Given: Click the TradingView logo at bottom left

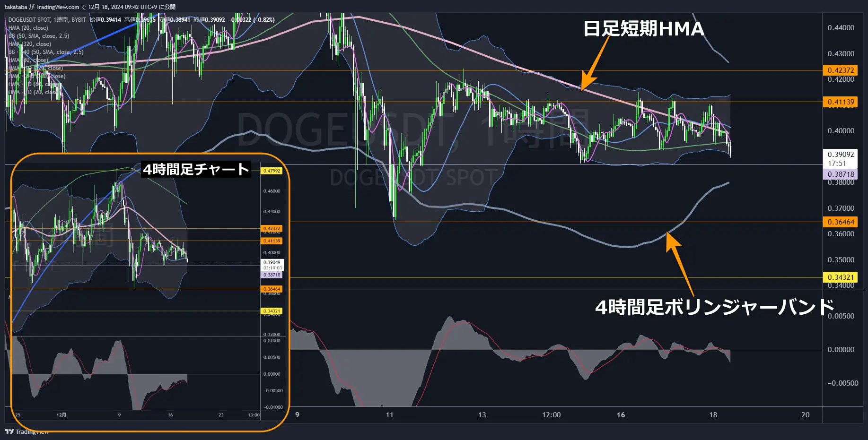Looking at the screenshot, I should (x=26, y=431).
